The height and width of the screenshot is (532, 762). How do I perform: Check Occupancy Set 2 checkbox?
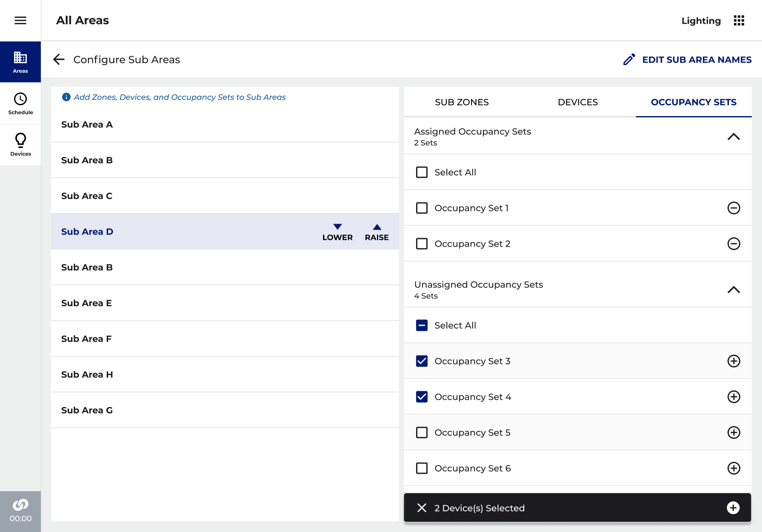point(422,244)
